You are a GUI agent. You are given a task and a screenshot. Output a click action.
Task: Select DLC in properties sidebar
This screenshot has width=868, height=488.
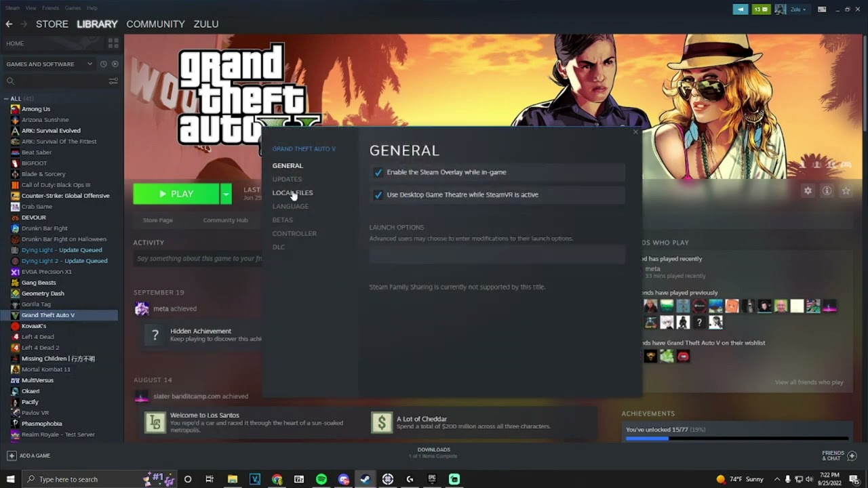coord(279,247)
